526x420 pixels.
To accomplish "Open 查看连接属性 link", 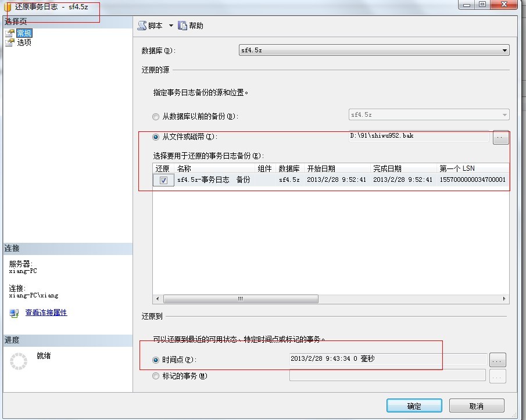I will click(46, 313).
